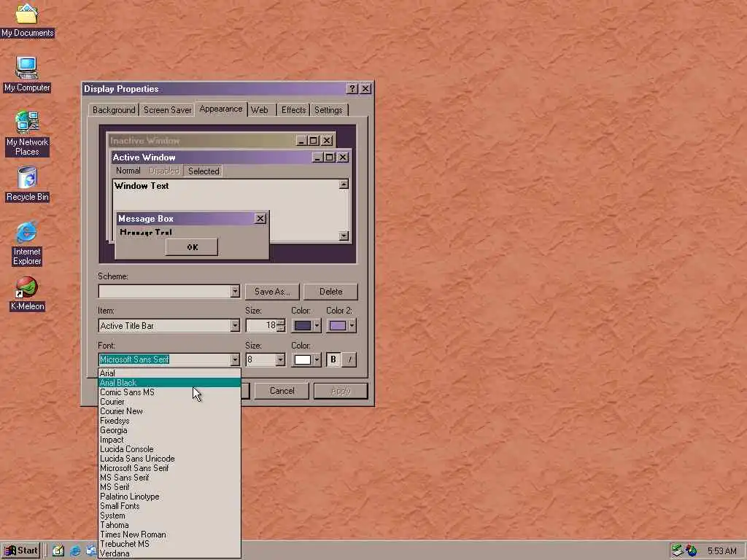Select the My Network Places icon

coord(27,133)
